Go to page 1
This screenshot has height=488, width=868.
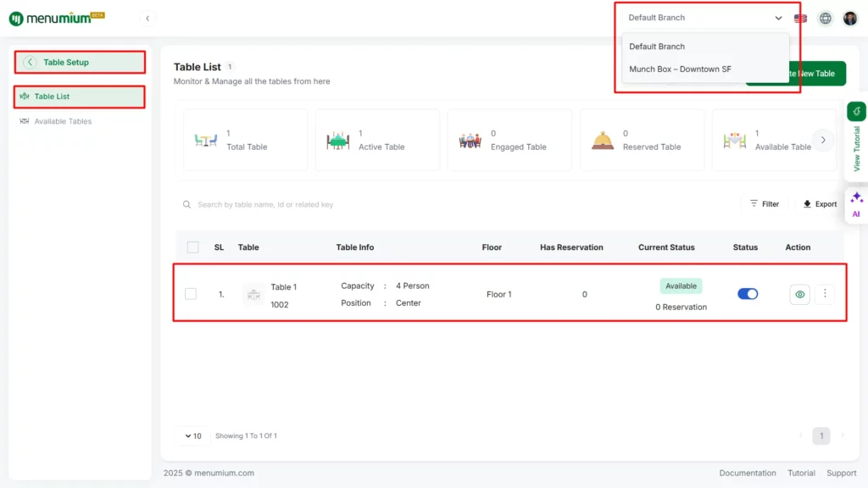[x=821, y=436]
